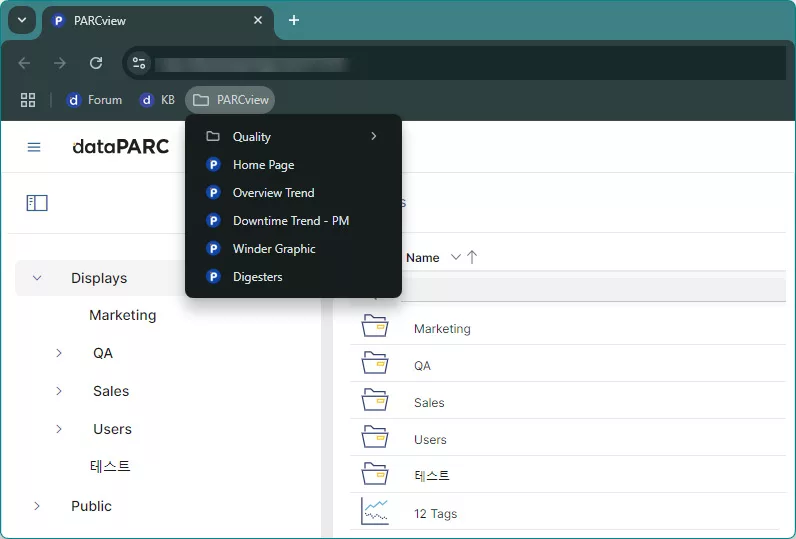Select Sales in the navigation tree
This screenshot has height=539, width=796.
(x=111, y=391)
